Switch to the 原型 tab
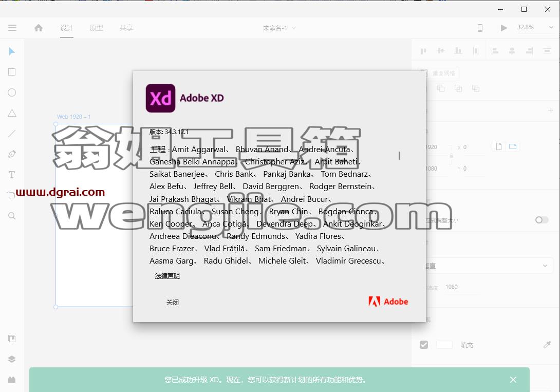Screen dimensions: 560x392 (x=97, y=28)
